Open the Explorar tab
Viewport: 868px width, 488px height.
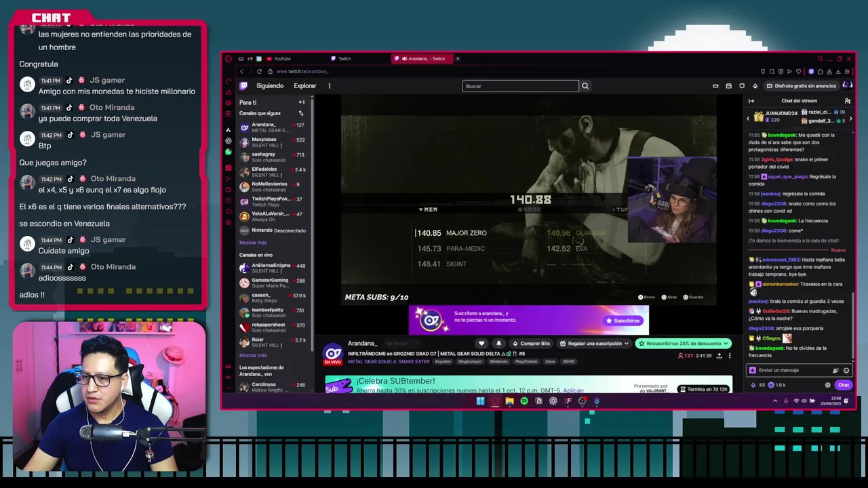click(x=305, y=86)
